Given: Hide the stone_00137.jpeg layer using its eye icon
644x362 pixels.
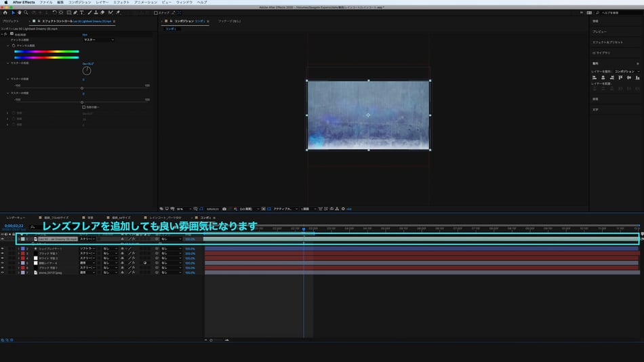Looking at the screenshot, I should [x=2, y=273].
